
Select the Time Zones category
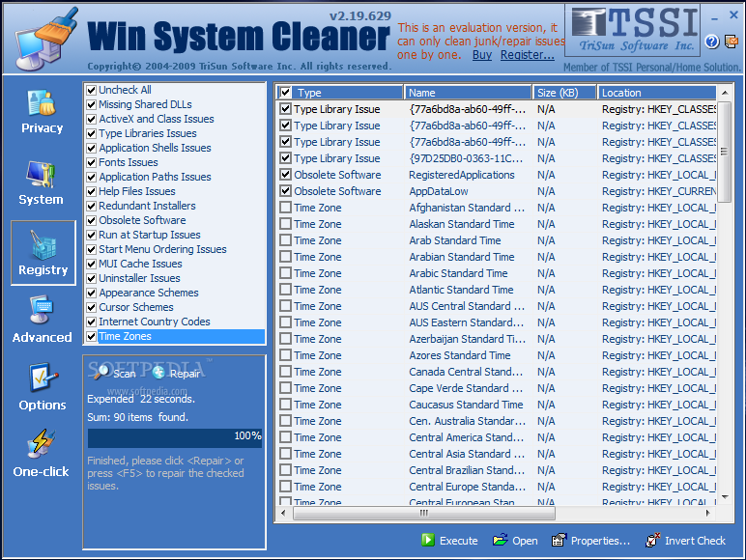pos(125,336)
